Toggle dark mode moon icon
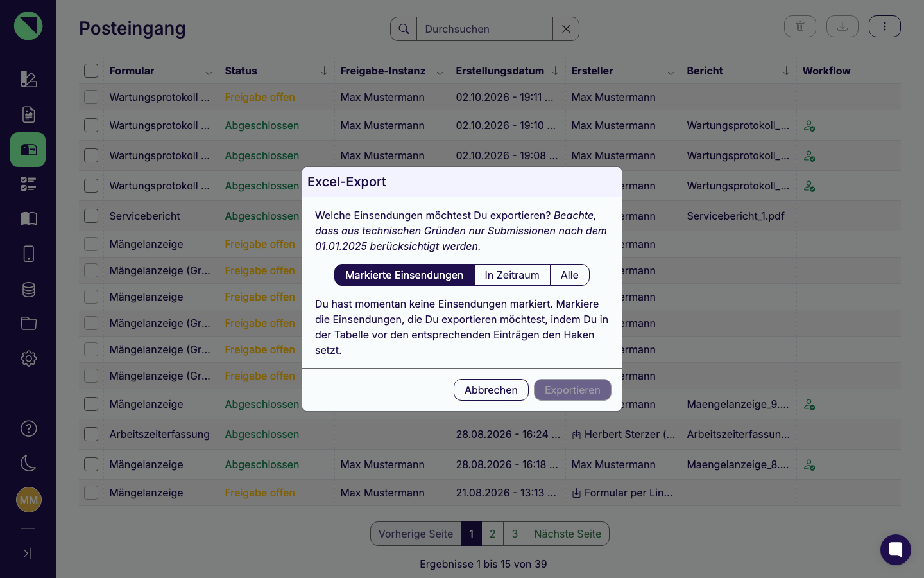Viewport: 924px width, 578px height. click(x=28, y=463)
